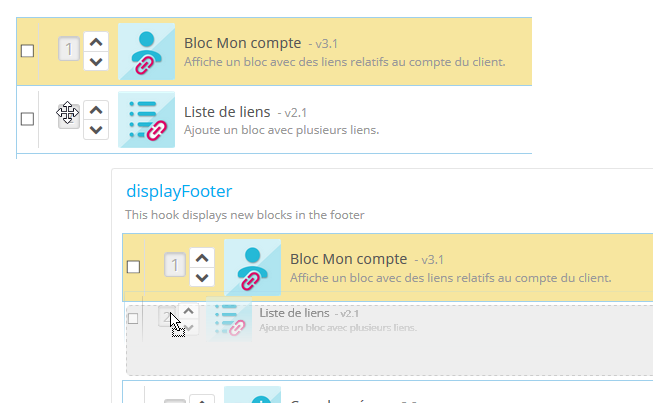
Task: Click position number 1 in displayFooter Bloc Mon compte
Action: point(174,265)
